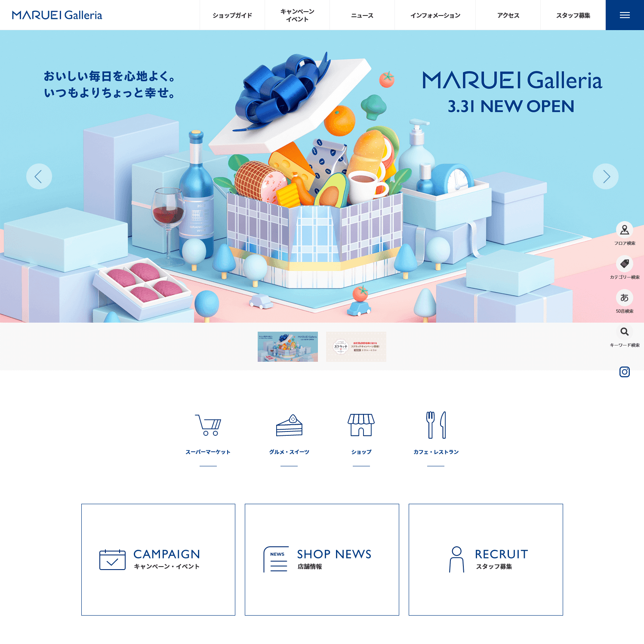Click the person icon in RECRUIT card
The image size is (644, 644).
coord(456,559)
